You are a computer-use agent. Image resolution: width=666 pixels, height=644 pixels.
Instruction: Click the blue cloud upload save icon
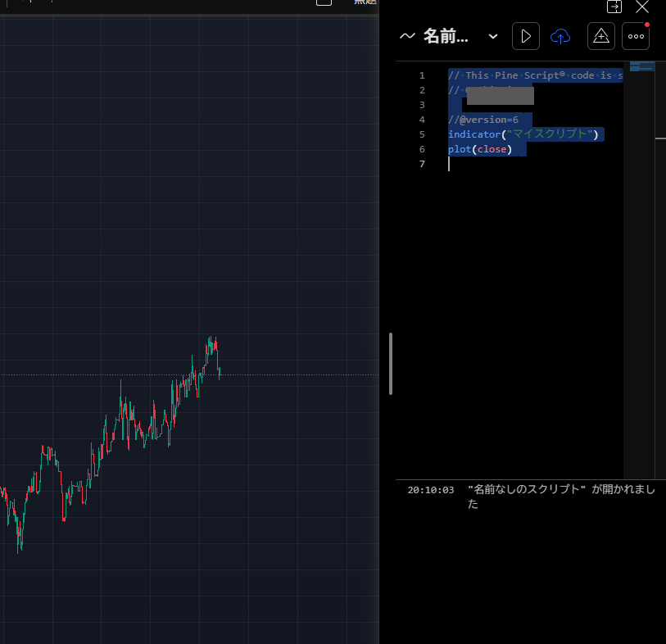click(x=560, y=36)
